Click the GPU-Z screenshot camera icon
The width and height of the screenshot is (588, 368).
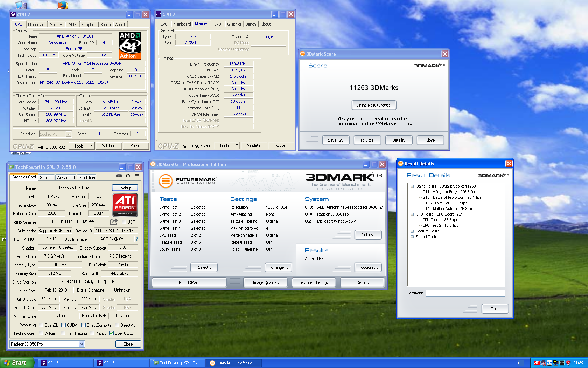119,176
